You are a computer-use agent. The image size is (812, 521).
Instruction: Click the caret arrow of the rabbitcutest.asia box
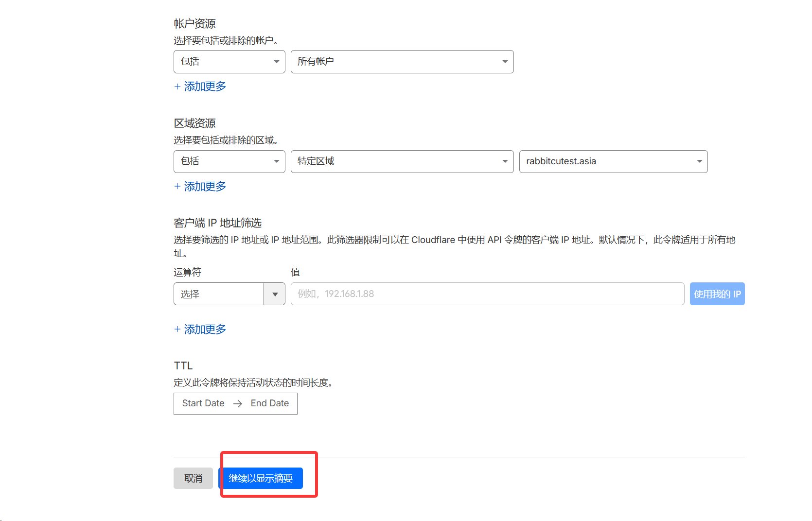click(x=699, y=161)
